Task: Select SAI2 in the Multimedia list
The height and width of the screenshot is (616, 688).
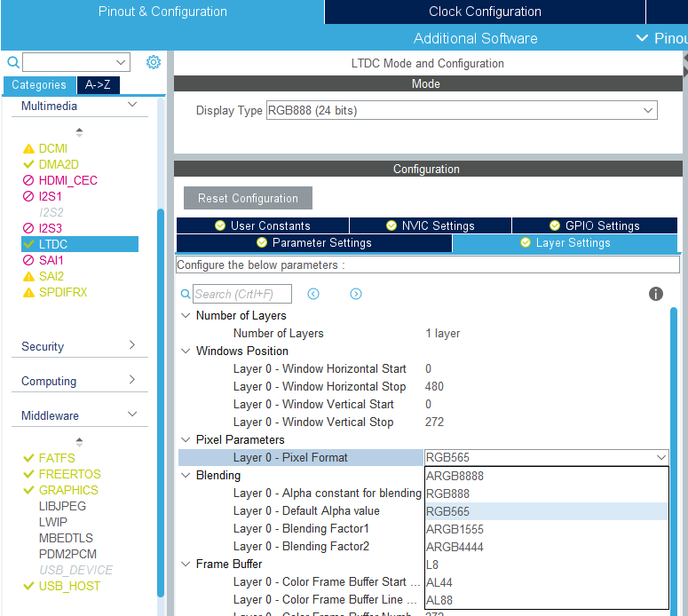Action: [51, 276]
